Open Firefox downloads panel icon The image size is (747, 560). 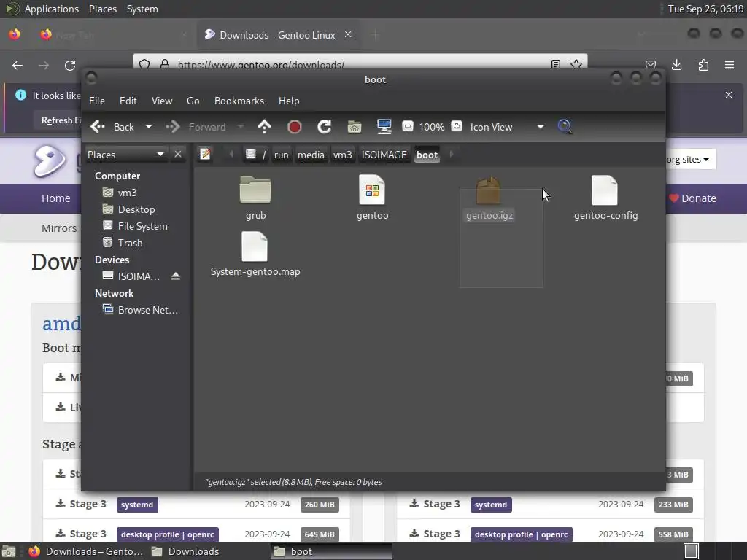point(676,65)
